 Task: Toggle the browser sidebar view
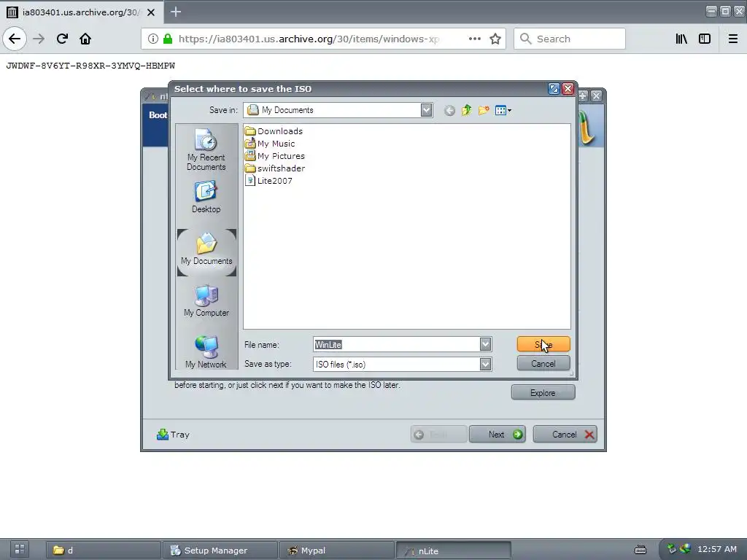point(705,39)
